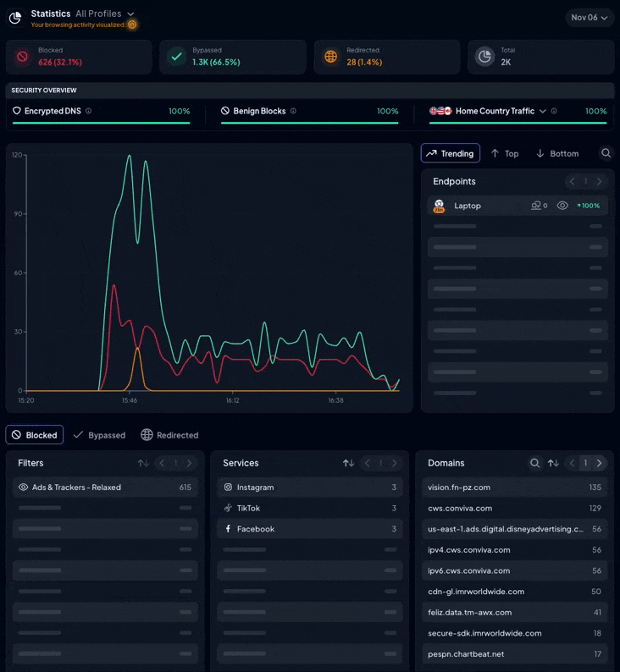Click the orange settings badge under Statistics
This screenshot has height=672, width=620.
tap(132, 25)
